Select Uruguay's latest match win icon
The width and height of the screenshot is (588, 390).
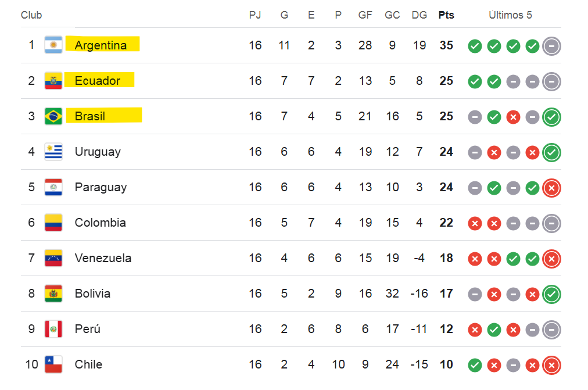coord(551,153)
